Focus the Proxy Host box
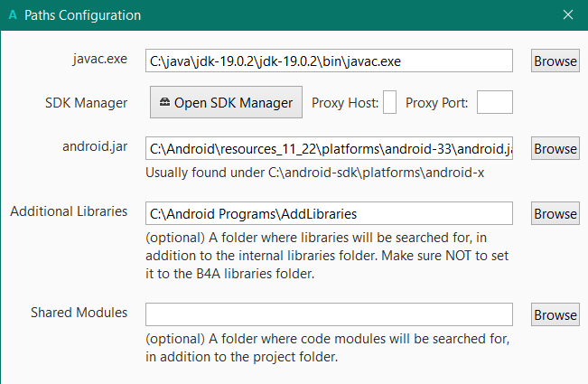The image size is (588, 384). point(390,103)
